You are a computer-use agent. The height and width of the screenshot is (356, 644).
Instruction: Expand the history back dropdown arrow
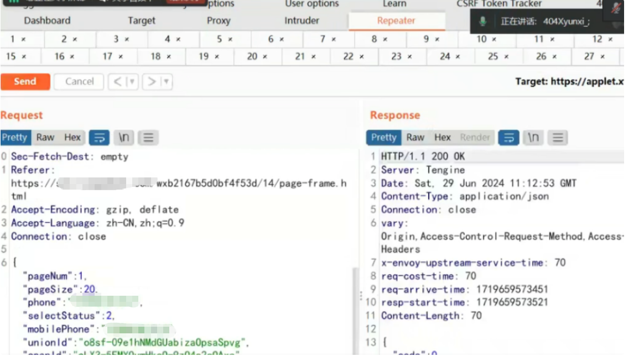point(131,82)
